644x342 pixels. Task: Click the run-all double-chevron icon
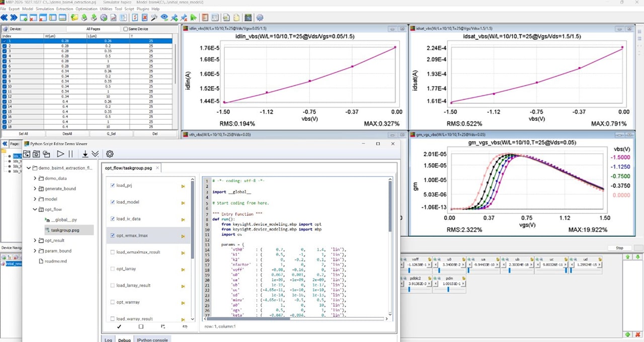95,154
